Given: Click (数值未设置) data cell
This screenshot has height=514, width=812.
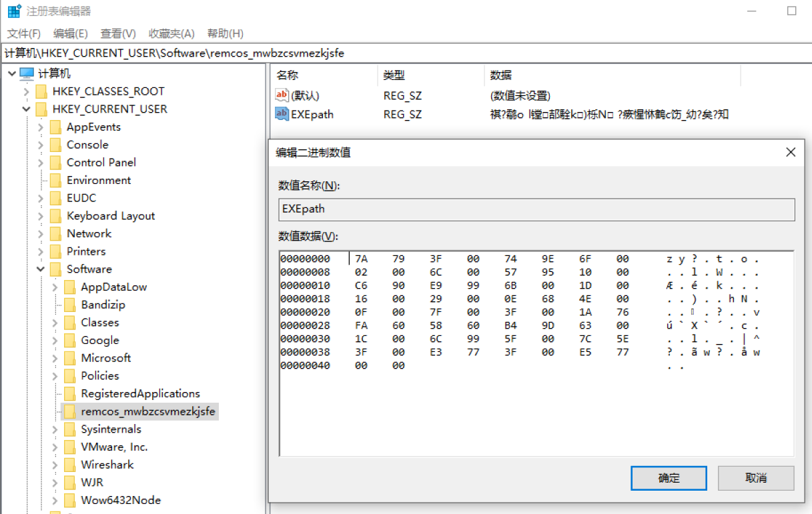Looking at the screenshot, I should click(x=520, y=95).
